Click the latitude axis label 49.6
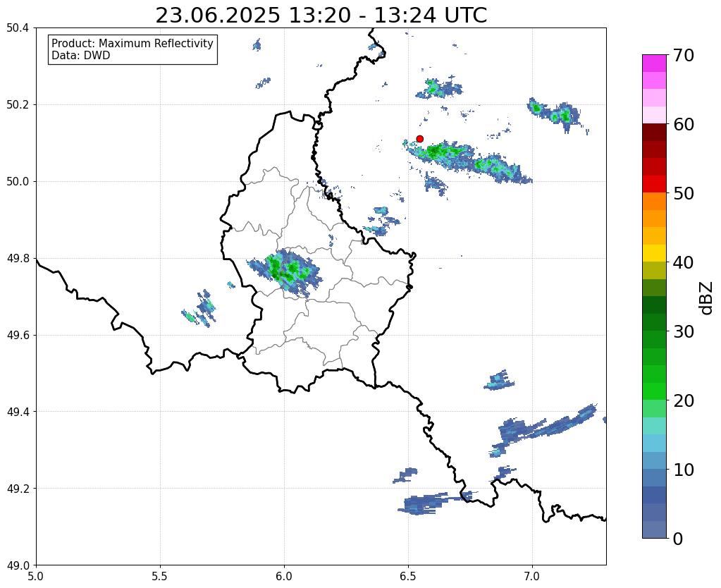The height and width of the screenshot is (588, 721). point(18,336)
